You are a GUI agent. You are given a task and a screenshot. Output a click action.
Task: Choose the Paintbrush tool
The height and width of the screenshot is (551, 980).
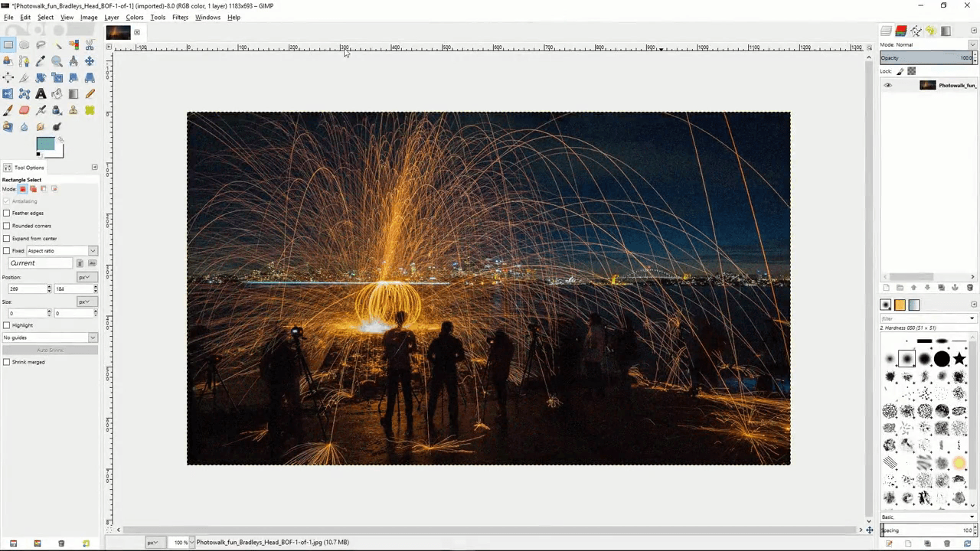[x=8, y=111]
